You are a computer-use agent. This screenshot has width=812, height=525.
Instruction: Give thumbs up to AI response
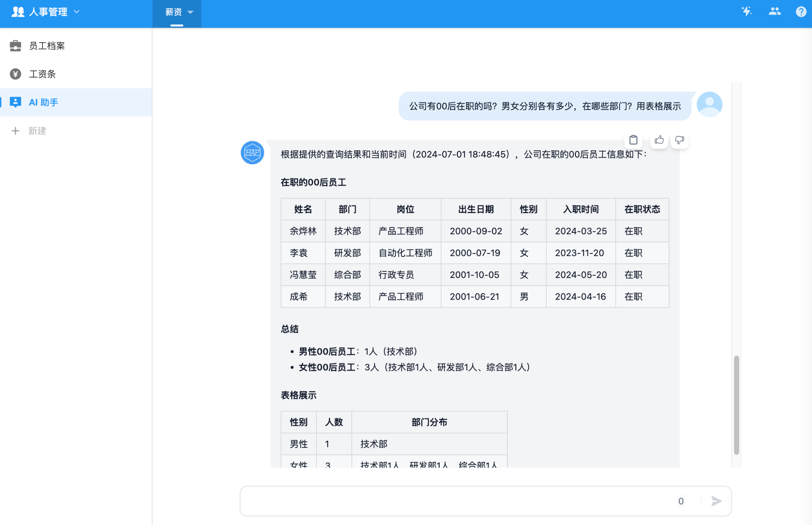(x=659, y=140)
